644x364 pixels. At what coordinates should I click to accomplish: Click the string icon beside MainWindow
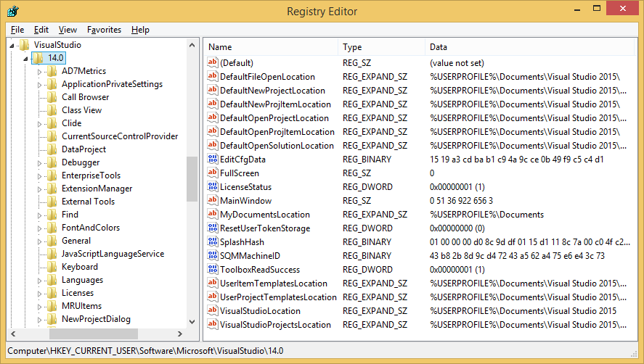(x=212, y=200)
